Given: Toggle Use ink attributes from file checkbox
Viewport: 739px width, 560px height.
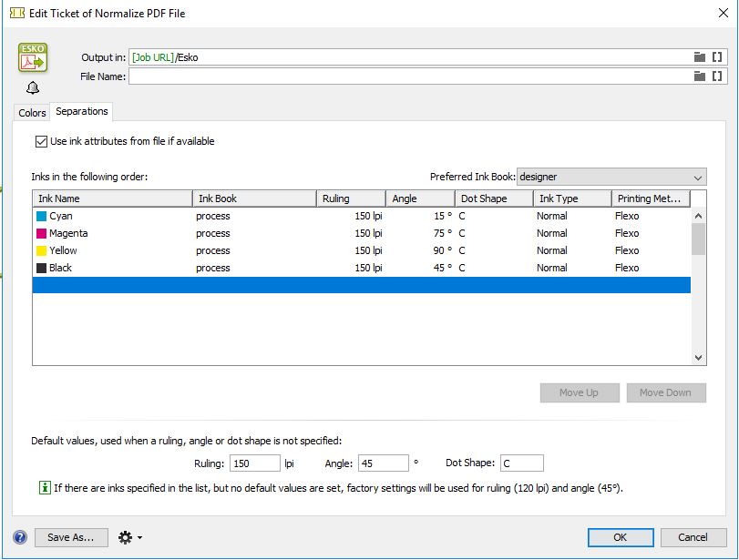Looking at the screenshot, I should coord(41,141).
